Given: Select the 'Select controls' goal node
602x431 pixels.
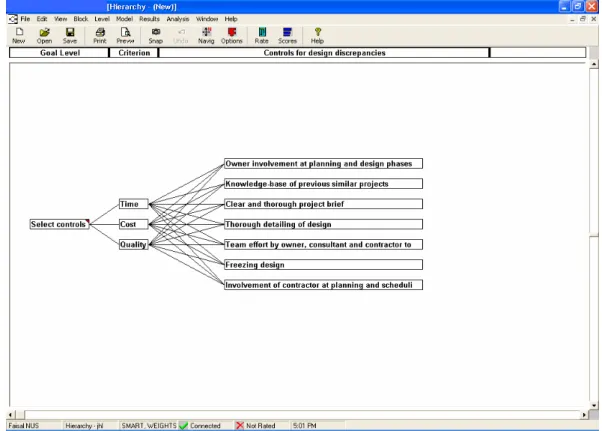Looking at the screenshot, I should 60,224.
